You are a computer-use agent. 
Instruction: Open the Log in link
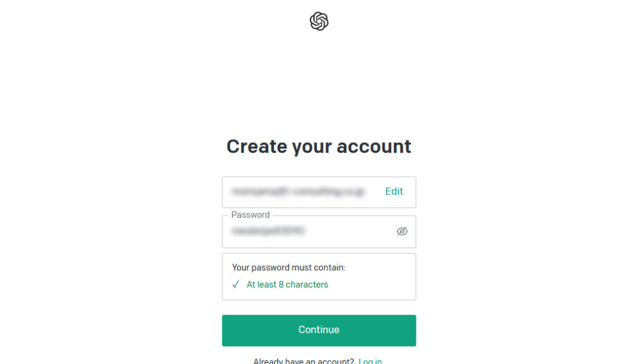(370, 361)
